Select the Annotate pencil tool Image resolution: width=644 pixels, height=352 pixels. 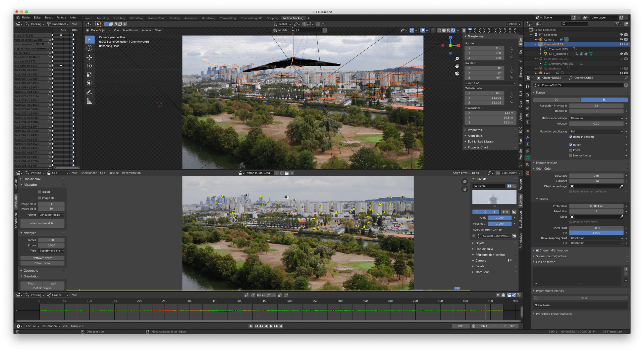click(89, 92)
